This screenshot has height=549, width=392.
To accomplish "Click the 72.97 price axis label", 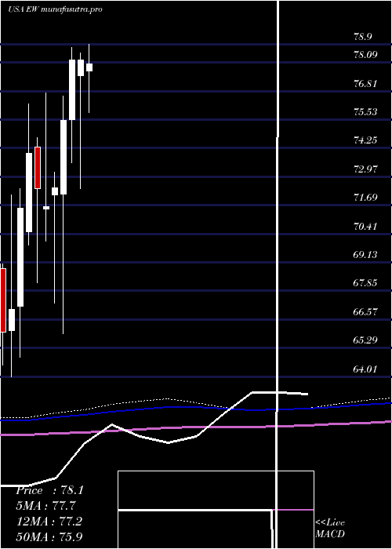I will point(366,169).
